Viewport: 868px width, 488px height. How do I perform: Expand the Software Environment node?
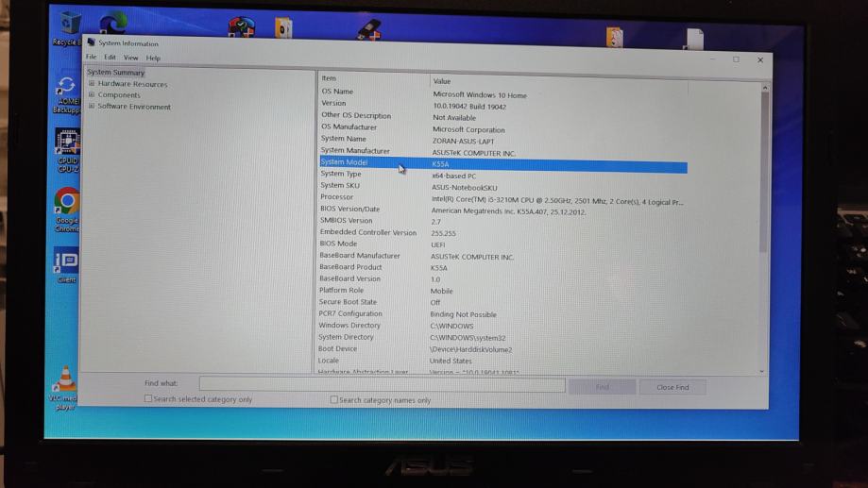tap(92, 106)
